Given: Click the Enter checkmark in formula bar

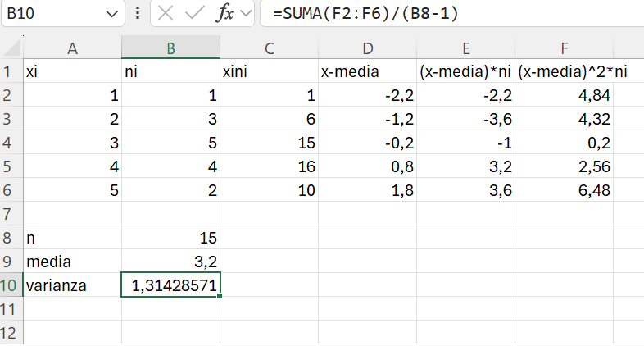Looking at the screenshot, I should click(195, 14).
